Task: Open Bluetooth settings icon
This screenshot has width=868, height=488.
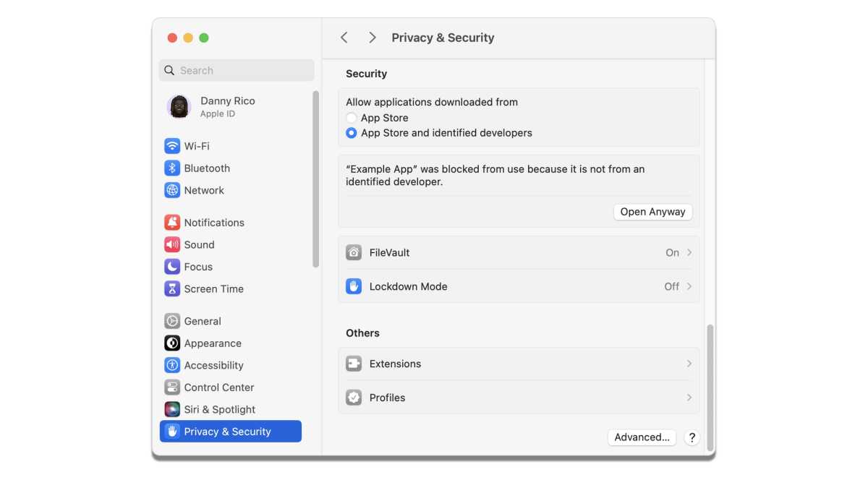Action: coord(172,168)
